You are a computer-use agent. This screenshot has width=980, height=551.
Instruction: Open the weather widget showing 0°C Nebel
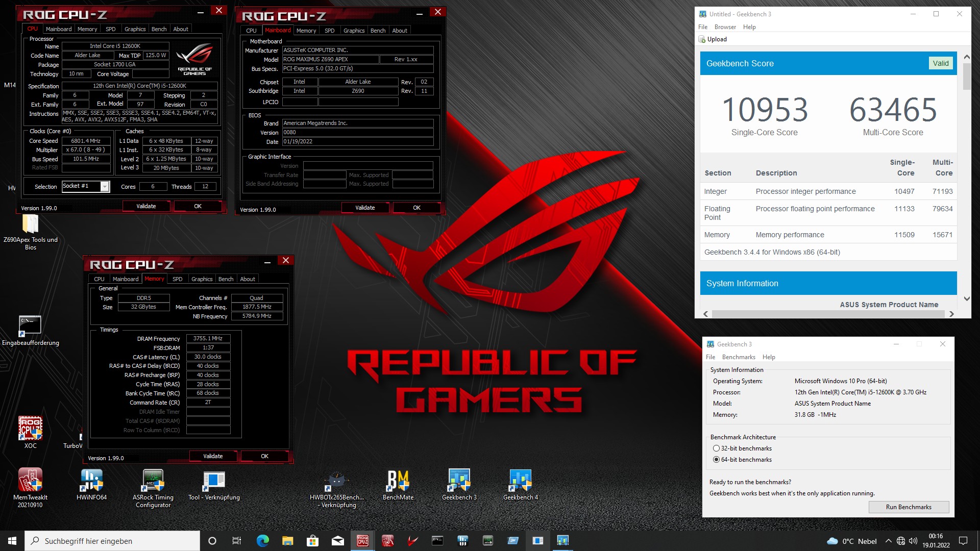tap(851, 541)
